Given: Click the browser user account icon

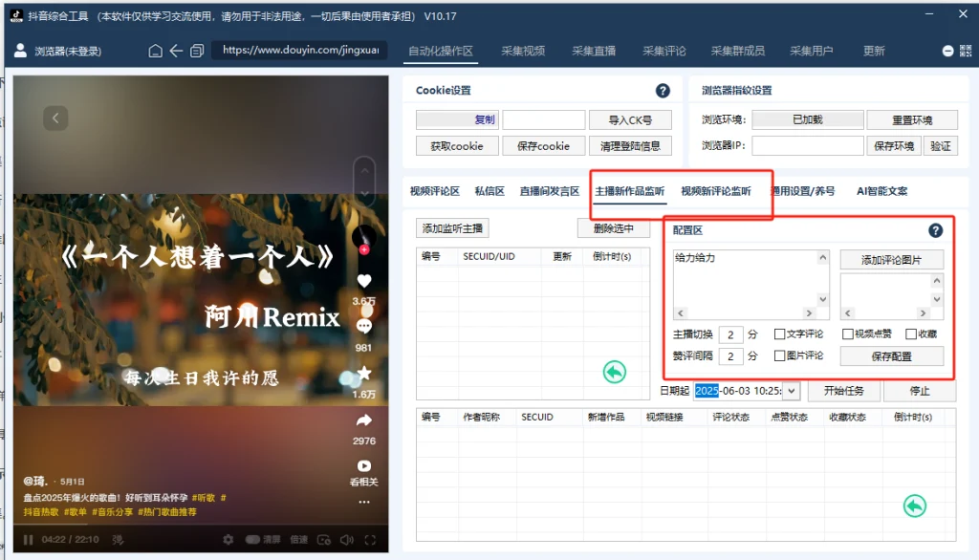Looking at the screenshot, I should 20,51.
